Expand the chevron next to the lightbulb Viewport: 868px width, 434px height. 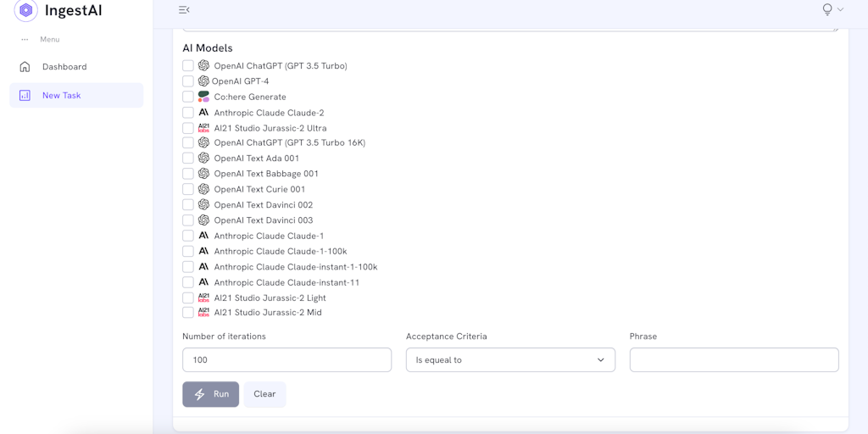coord(841,9)
